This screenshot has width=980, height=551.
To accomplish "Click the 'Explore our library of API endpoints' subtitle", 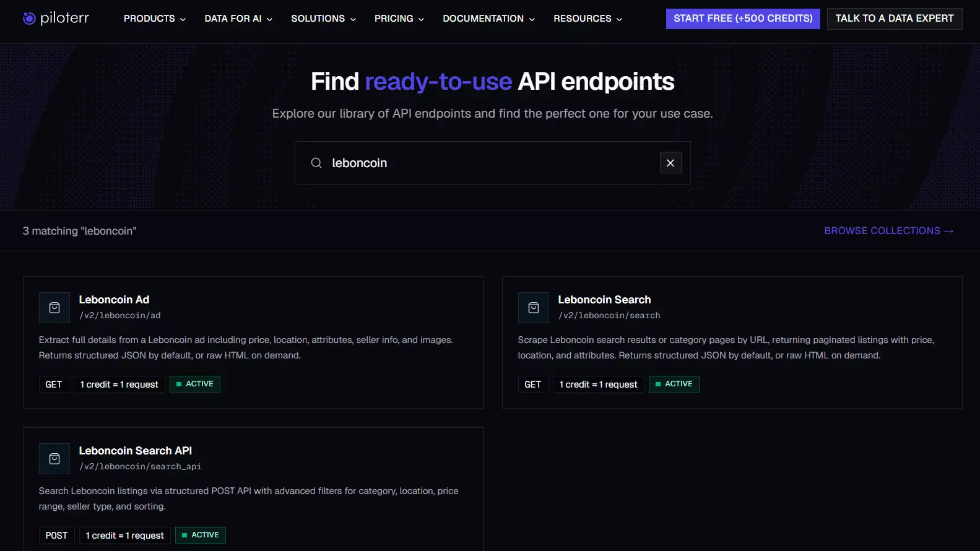I will click(x=493, y=114).
